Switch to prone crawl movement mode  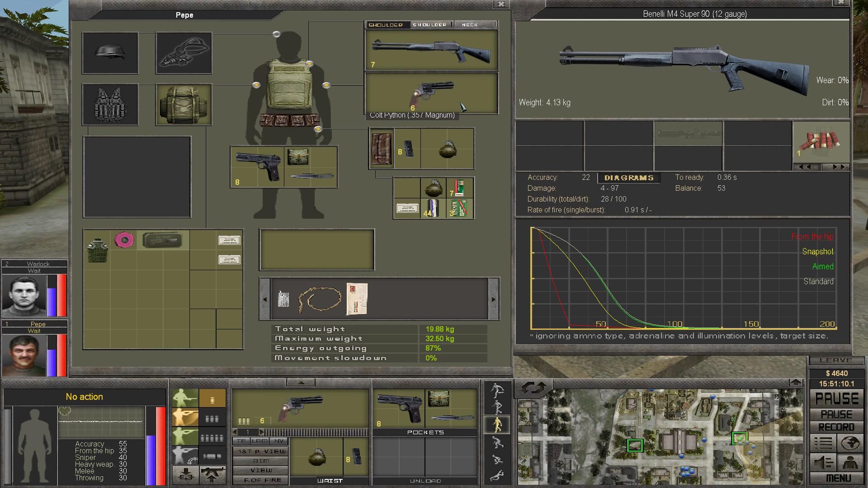[x=497, y=476]
